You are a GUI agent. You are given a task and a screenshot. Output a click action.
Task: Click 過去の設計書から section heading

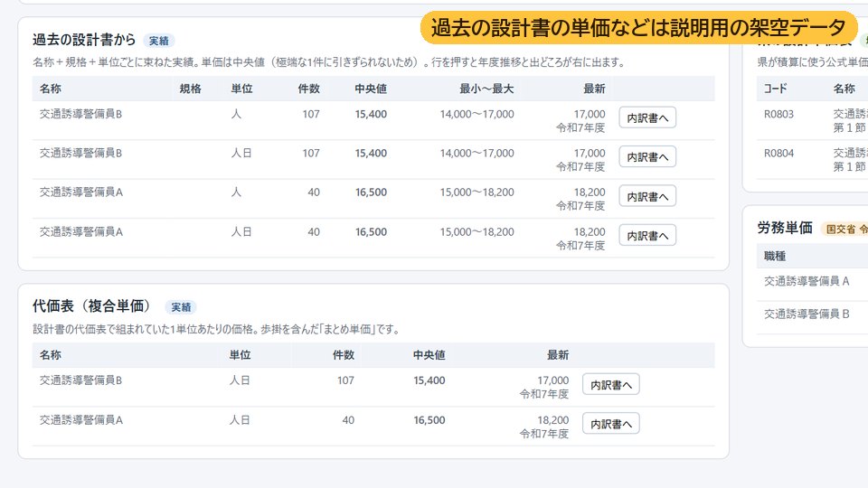(84, 40)
